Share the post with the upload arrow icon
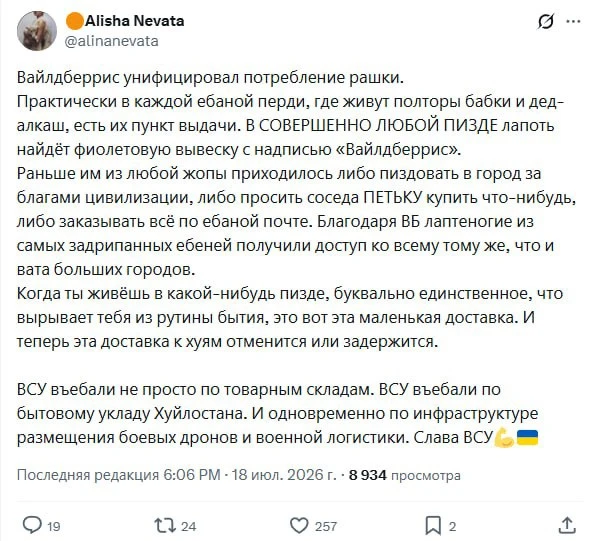The width and height of the screenshot is (594, 541). [x=567, y=525]
